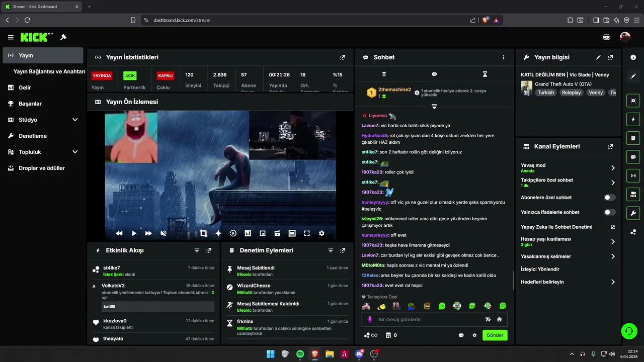644x362 pixels.
Task: Click the hourglass icon in chat toolbar
Action: (x=485, y=74)
